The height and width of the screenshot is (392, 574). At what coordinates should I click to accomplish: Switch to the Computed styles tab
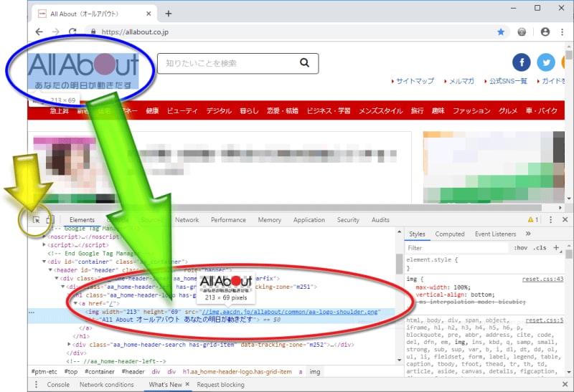450,234
